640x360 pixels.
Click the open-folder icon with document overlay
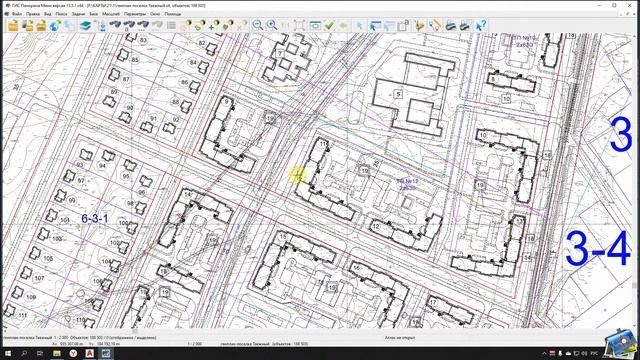pos(28,26)
